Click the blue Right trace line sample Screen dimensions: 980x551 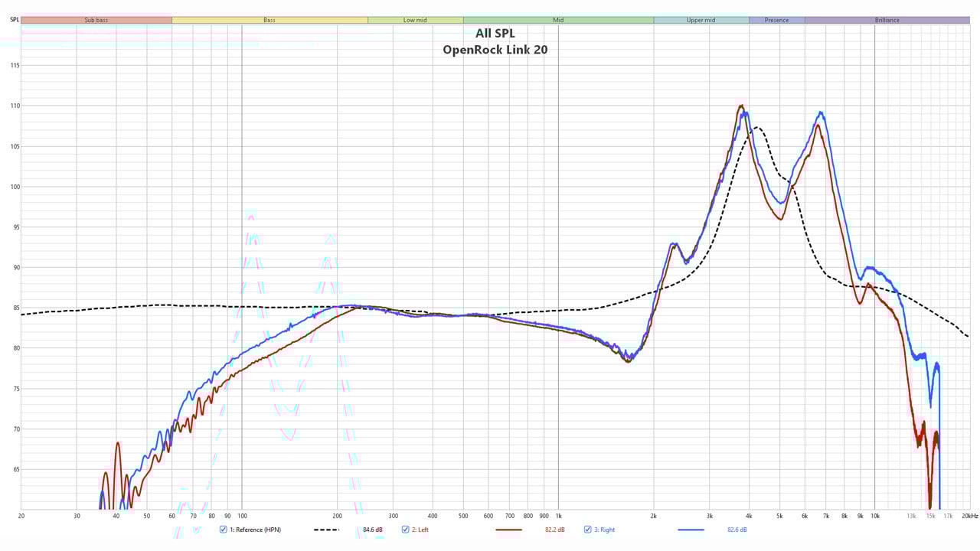691,530
